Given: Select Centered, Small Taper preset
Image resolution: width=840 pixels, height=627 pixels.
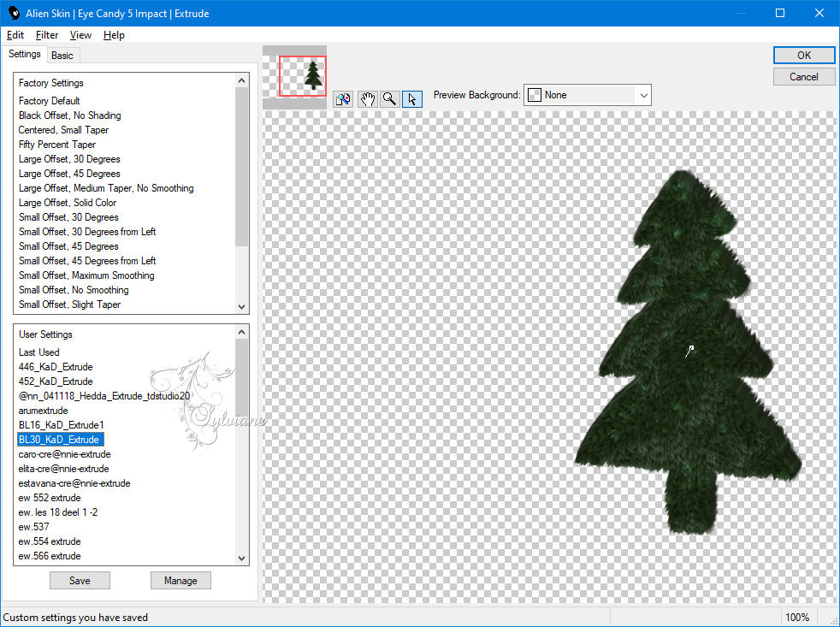Looking at the screenshot, I should click(x=63, y=130).
